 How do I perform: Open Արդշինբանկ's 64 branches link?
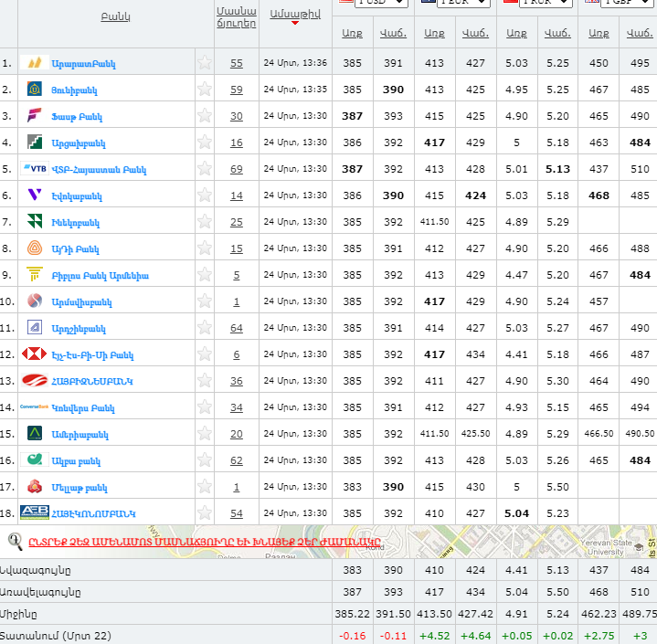pos(237,328)
